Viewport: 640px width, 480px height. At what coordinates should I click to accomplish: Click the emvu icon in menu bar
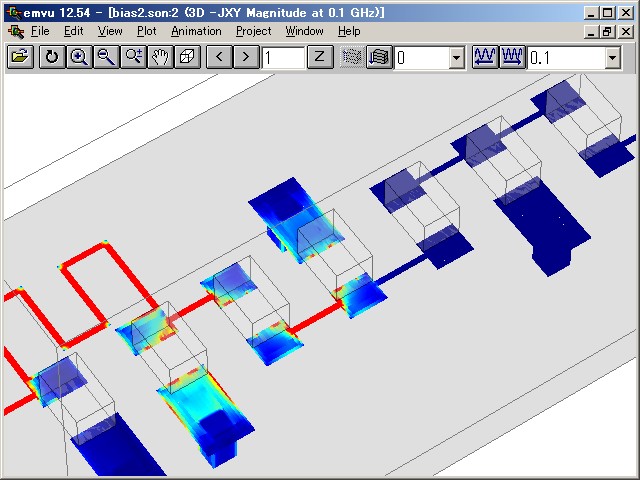click(x=16, y=31)
